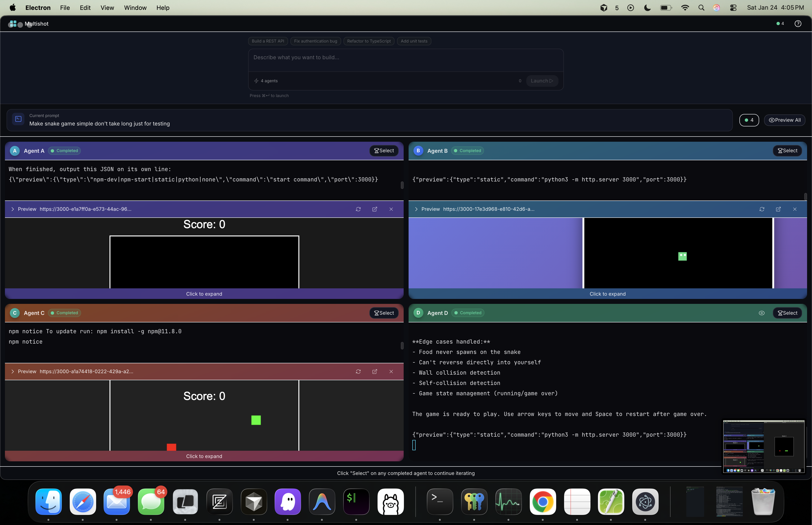Viewport: 812px width, 525px height.
Task: Choose Refactor to TypeScript suggestion
Action: pos(369,41)
